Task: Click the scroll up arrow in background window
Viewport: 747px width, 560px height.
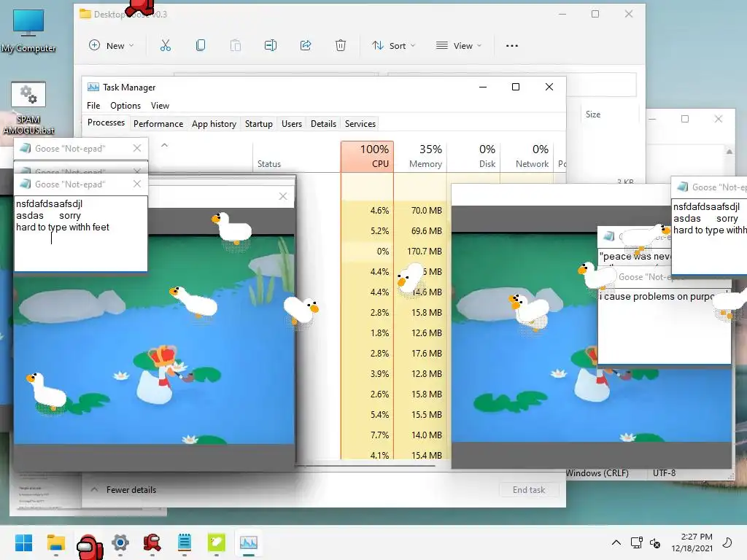Action: tap(729, 152)
